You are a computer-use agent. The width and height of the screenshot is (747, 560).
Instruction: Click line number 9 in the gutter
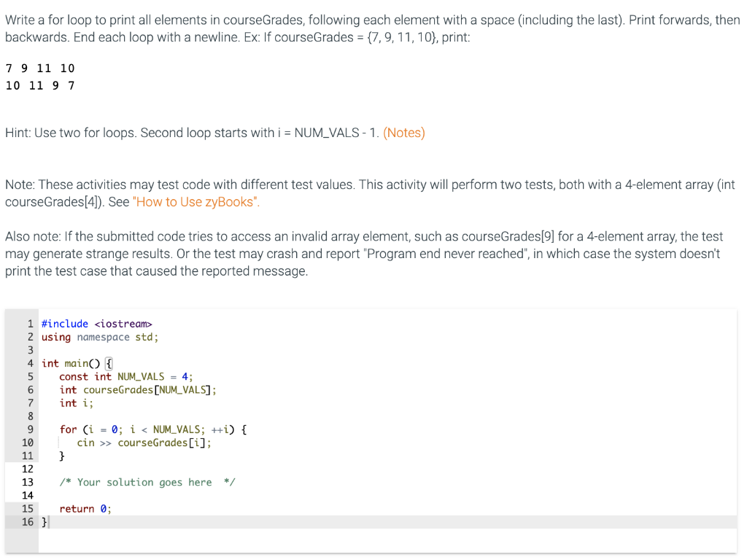[x=29, y=429]
